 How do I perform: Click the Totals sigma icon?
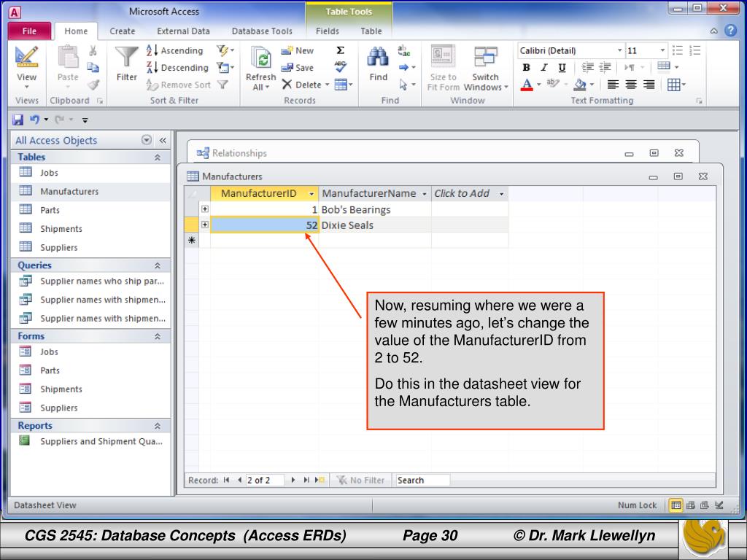click(340, 50)
